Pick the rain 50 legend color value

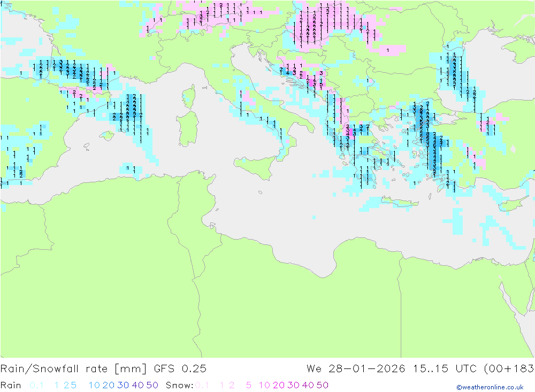[x=152, y=385]
